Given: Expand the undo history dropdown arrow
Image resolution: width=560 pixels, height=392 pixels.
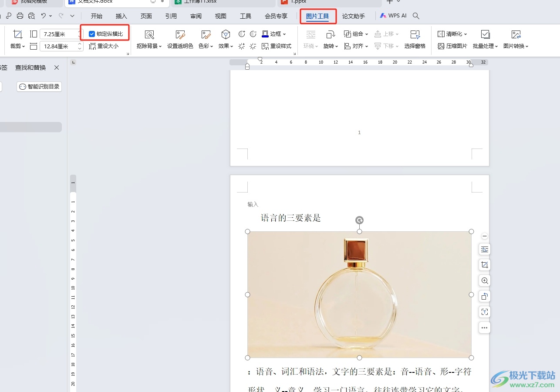Looking at the screenshot, I should coord(51,16).
